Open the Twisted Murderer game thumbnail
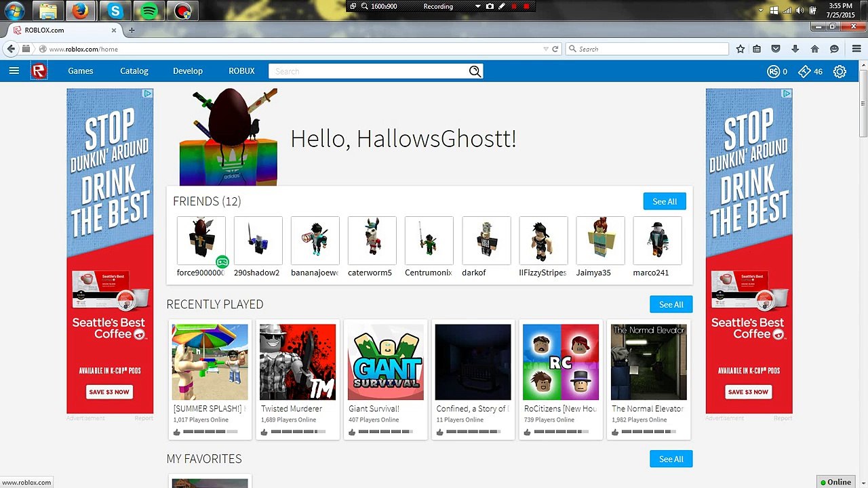This screenshot has width=868, height=488. tap(298, 362)
